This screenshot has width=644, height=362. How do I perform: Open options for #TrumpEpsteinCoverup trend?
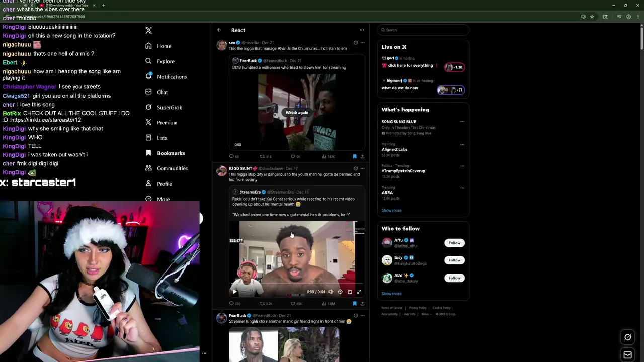pos(462,166)
